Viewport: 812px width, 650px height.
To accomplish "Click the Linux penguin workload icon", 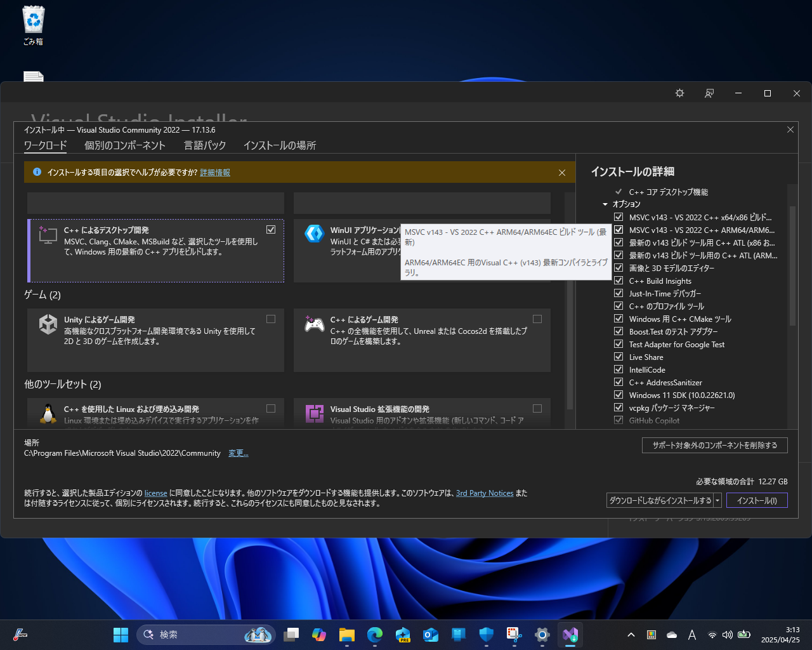I will click(x=48, y=413).
